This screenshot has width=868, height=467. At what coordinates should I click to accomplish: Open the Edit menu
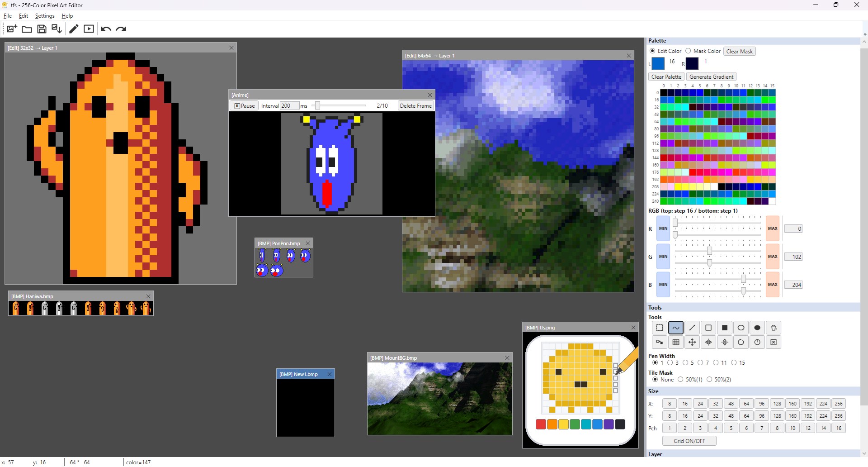(x=24, y=16)
